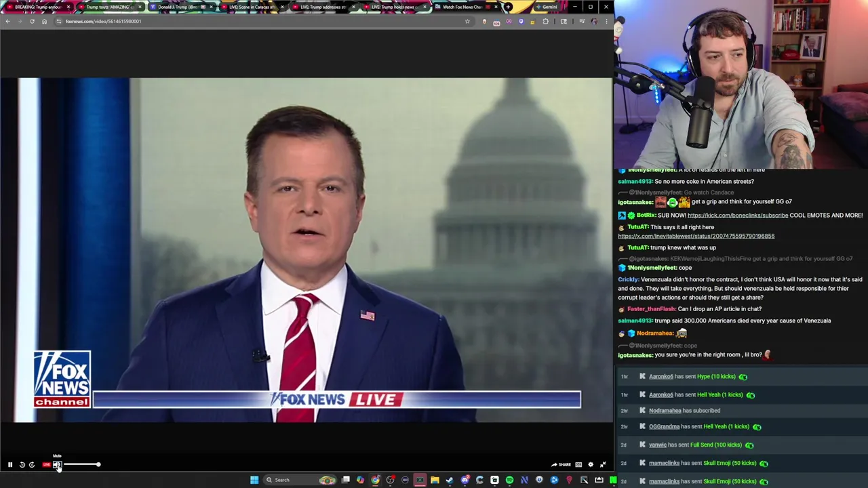Open the Chrome profile avatar
This screenshot has height=488, width=868.
(x=594, y=21)
